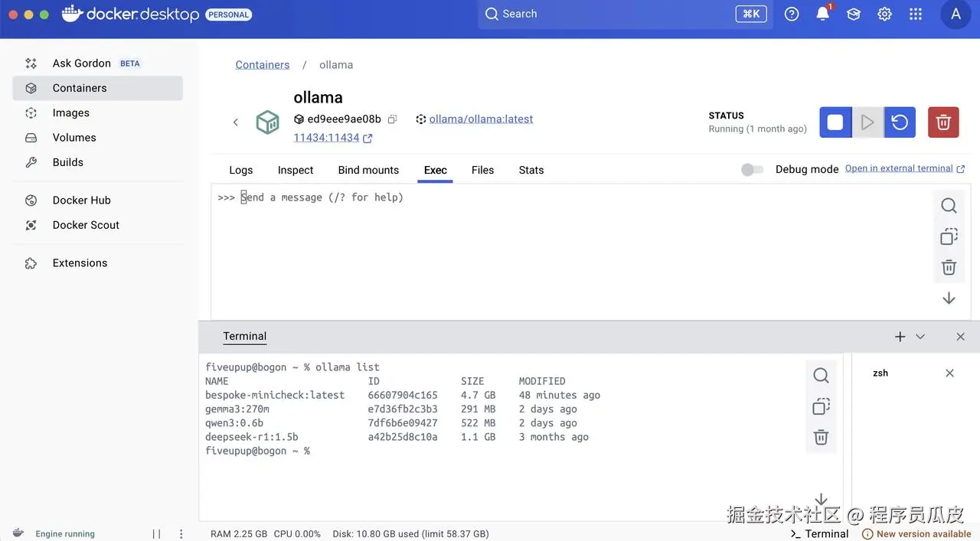Pause the Docker engine
This screenshot has height=541, width=980.
(x=156, y=534)
